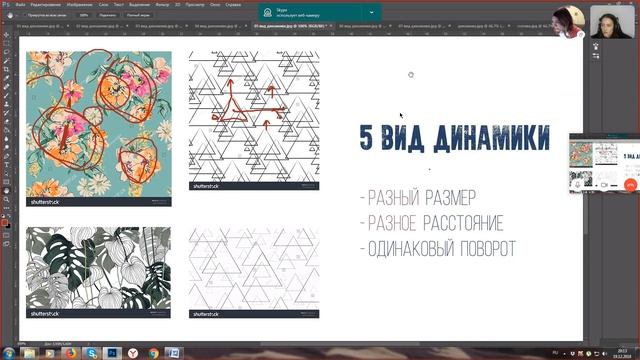This screenshot has height=360, width=640.
Task: Click the Подогнать button
Action: coord(107,15)
